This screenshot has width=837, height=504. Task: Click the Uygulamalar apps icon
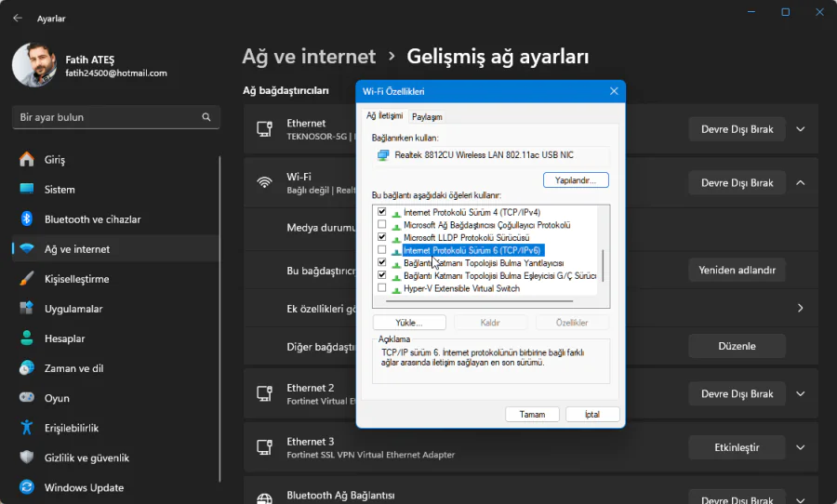[x=26, y=309]
